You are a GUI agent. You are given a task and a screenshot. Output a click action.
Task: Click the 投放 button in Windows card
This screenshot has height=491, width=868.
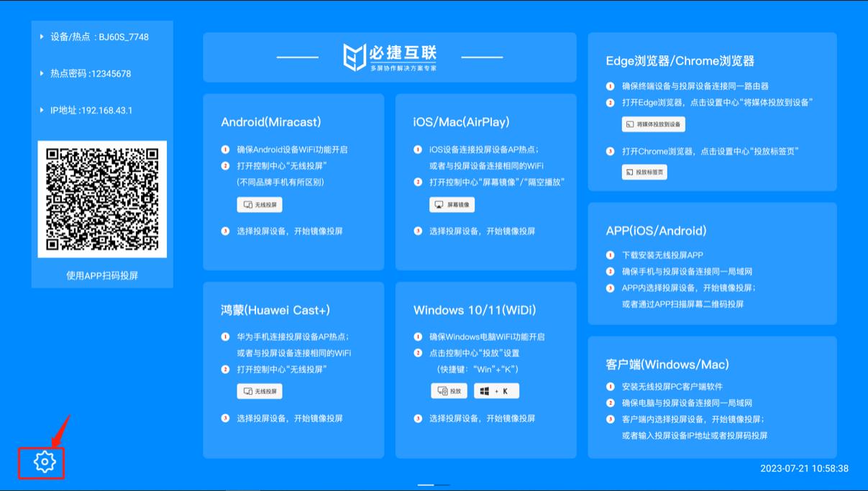click(449, 391)
